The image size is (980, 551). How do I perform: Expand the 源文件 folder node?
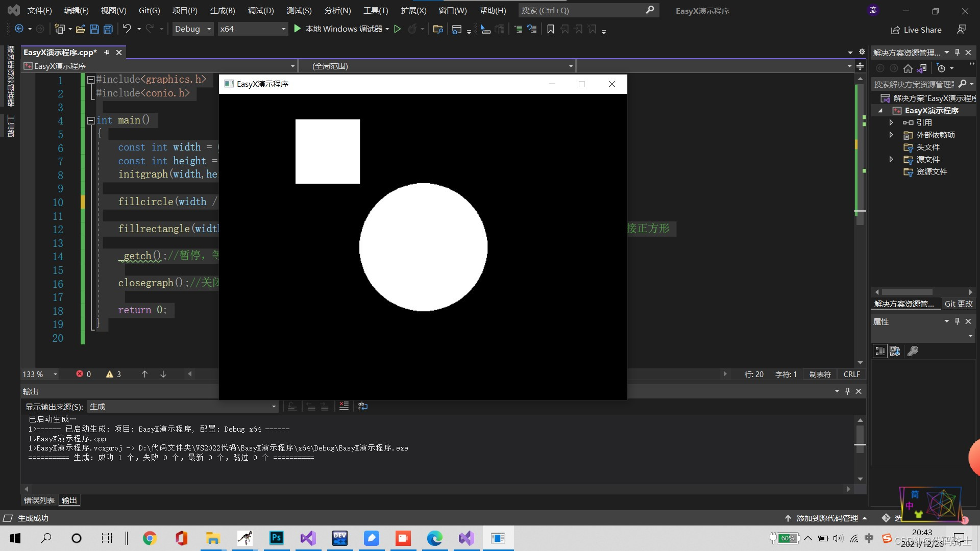point(891,160)
